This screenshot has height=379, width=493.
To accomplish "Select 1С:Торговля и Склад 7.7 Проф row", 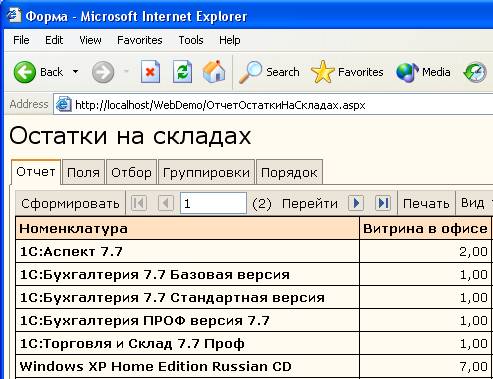I will click(x=187, y=343).
